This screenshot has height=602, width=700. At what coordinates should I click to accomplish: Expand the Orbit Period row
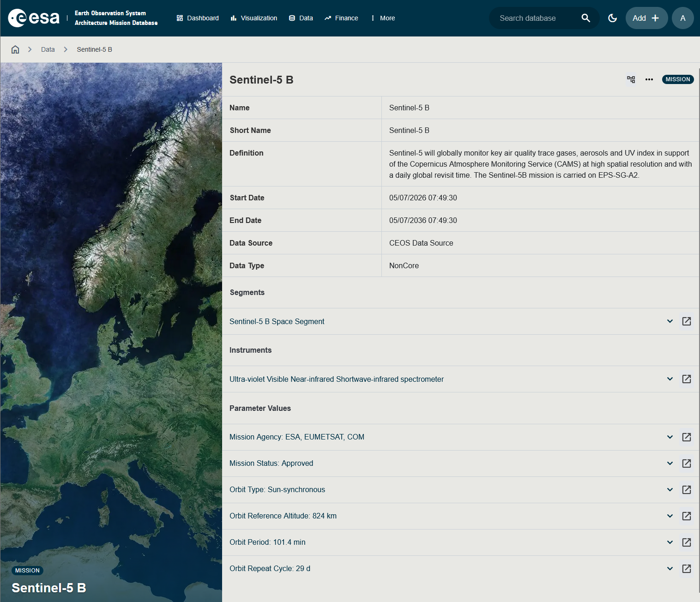[x=670, y=542]
